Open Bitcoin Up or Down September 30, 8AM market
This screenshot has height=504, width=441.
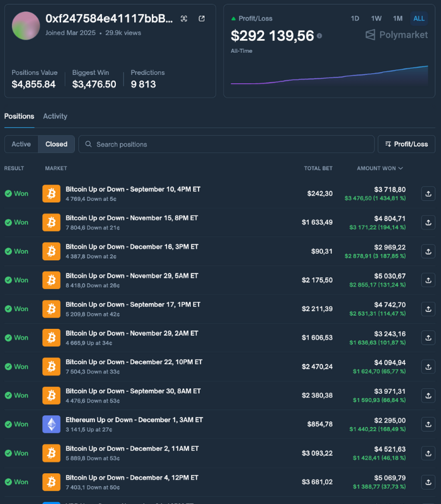pos(133,391)
